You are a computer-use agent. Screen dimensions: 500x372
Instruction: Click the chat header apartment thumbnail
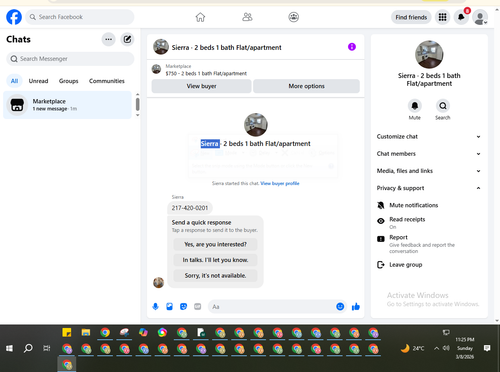coord(161,47)
